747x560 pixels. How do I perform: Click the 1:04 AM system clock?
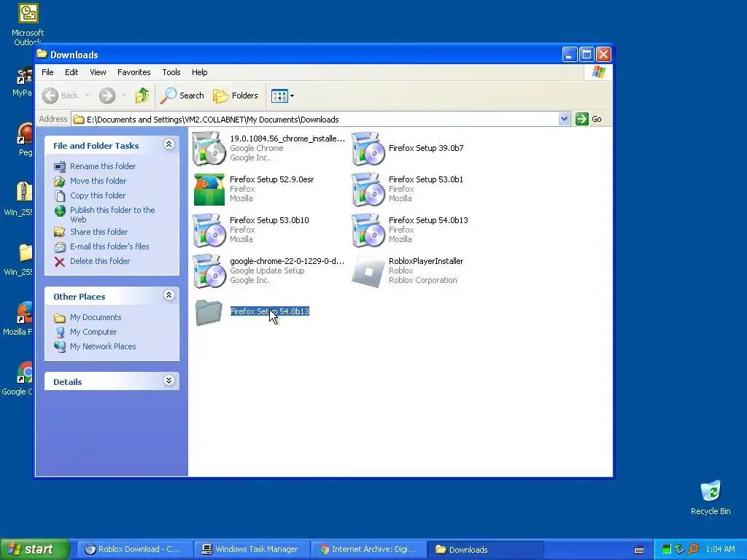pyautogui.click(x=720, y=550)
